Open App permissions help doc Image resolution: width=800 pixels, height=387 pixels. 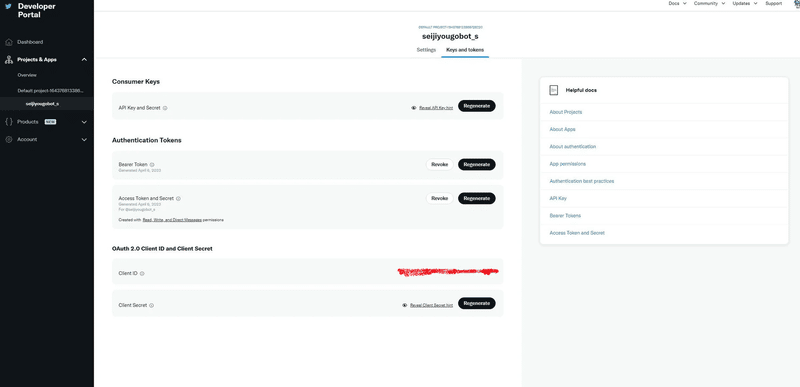click(x=567, y=164)
